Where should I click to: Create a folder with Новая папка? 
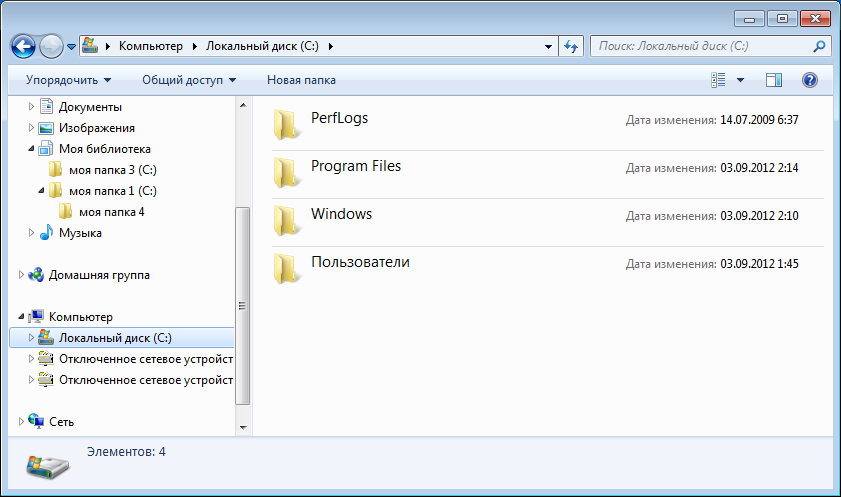click(x=301, y=80)
